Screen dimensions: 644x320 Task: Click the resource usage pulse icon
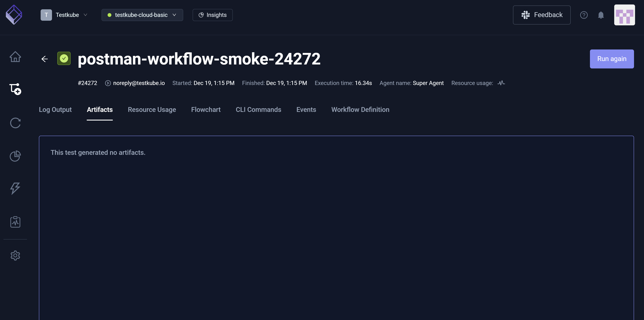coord(501,83)
